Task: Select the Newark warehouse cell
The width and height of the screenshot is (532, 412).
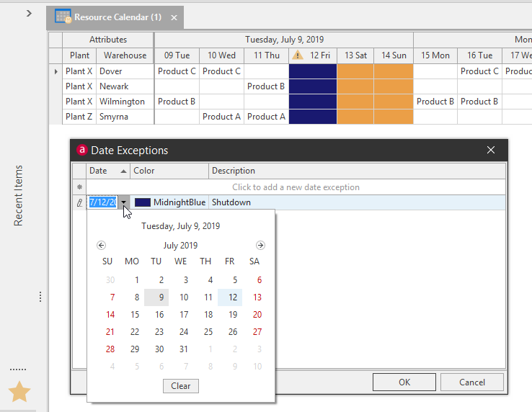Action: 125,86
